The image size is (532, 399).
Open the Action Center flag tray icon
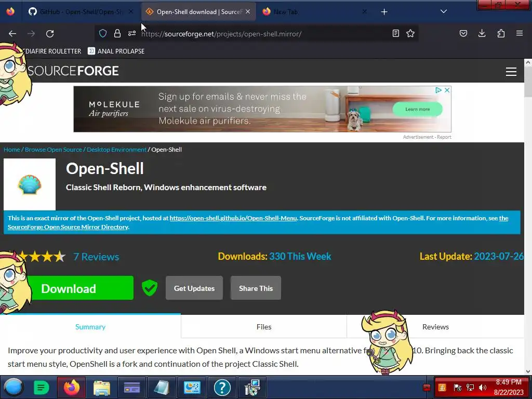coord(458,388)
